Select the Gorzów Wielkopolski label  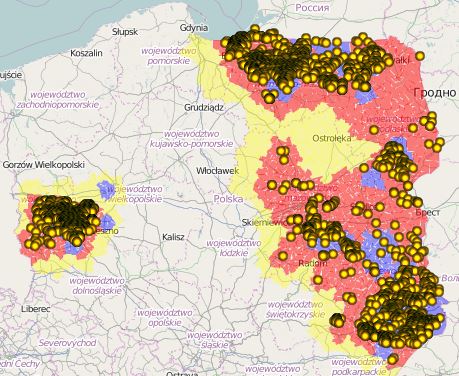[44, 165]
